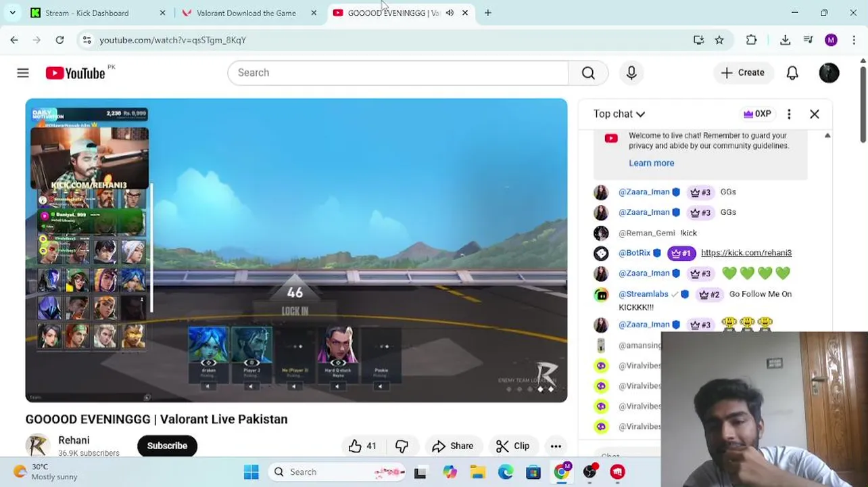The width and height of the screenshot is (868, 487).
Task: View site information icon in address bar
Action: [87, 40]
